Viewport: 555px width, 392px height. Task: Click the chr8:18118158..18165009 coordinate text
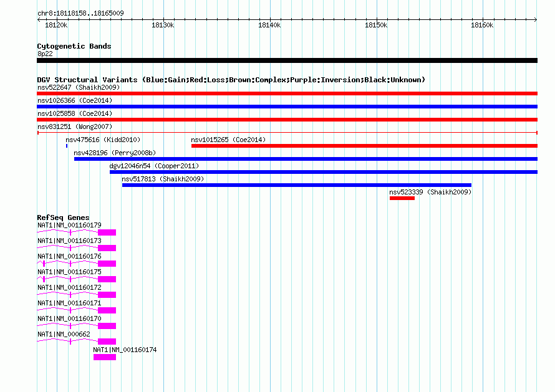click(80, 14)
